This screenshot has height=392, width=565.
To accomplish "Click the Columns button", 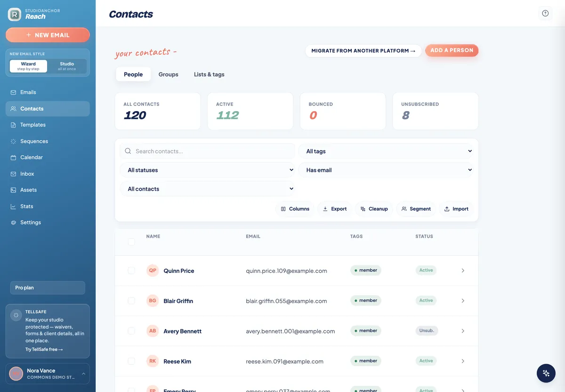I will tap(295, 209).
